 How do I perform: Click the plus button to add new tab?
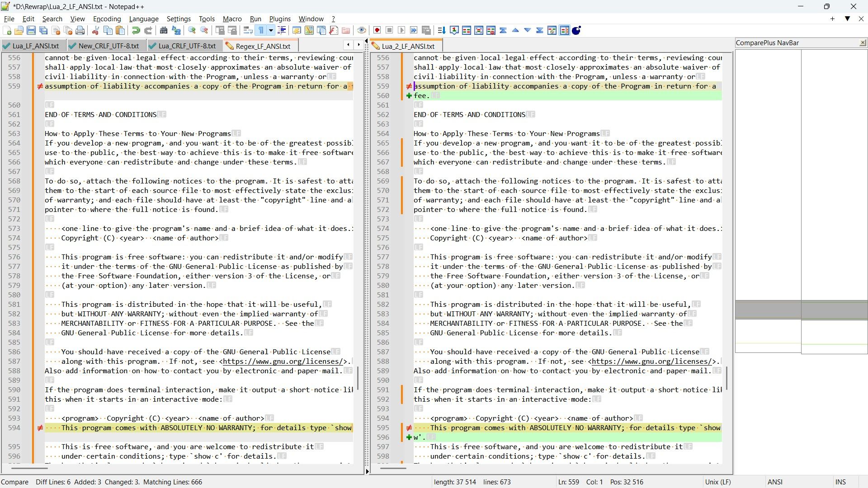(x=832, y=19)
